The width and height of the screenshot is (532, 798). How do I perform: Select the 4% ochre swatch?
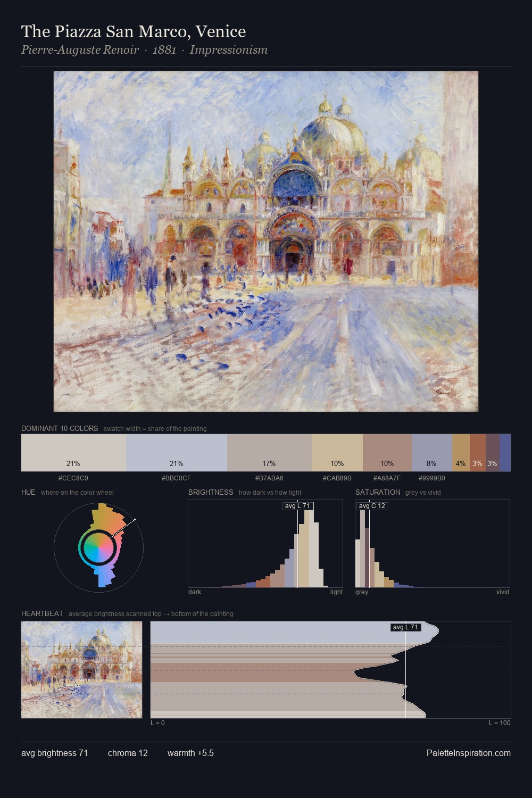461,453
